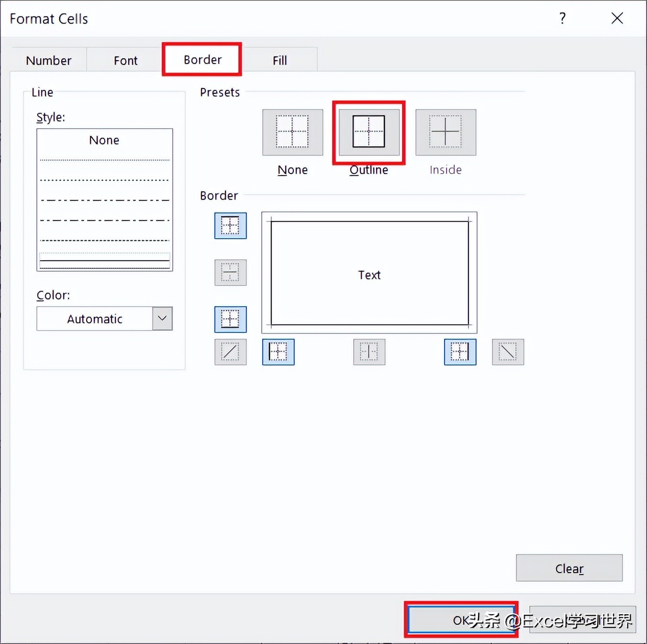Click the Clear button
Screen dimensions: 647x644
(569, 568)
